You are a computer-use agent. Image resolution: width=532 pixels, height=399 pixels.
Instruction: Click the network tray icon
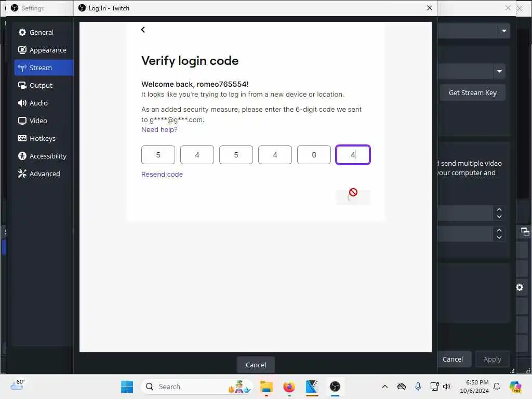[434, 387]
